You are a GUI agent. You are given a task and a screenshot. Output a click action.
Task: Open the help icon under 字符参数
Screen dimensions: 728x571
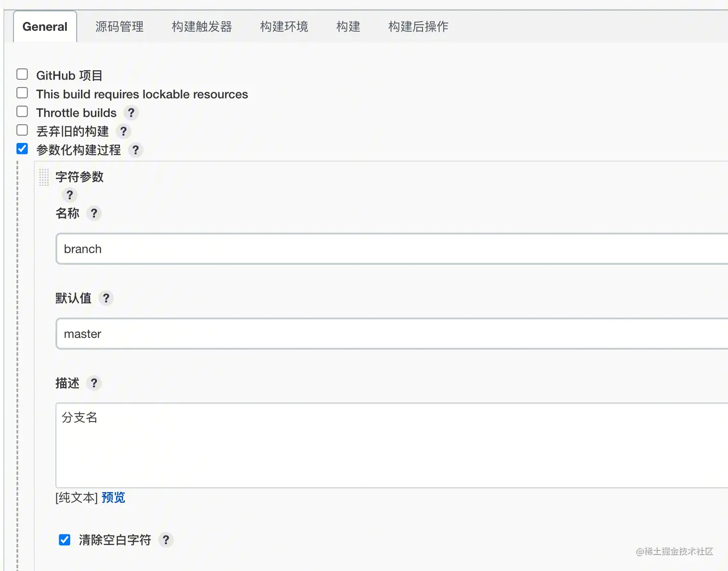70,195
